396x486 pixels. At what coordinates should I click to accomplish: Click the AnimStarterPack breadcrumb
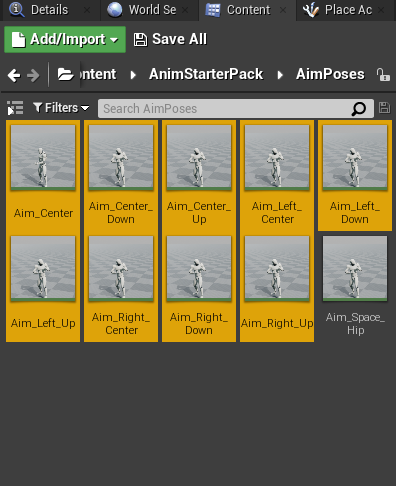click(x=206, y=74)
